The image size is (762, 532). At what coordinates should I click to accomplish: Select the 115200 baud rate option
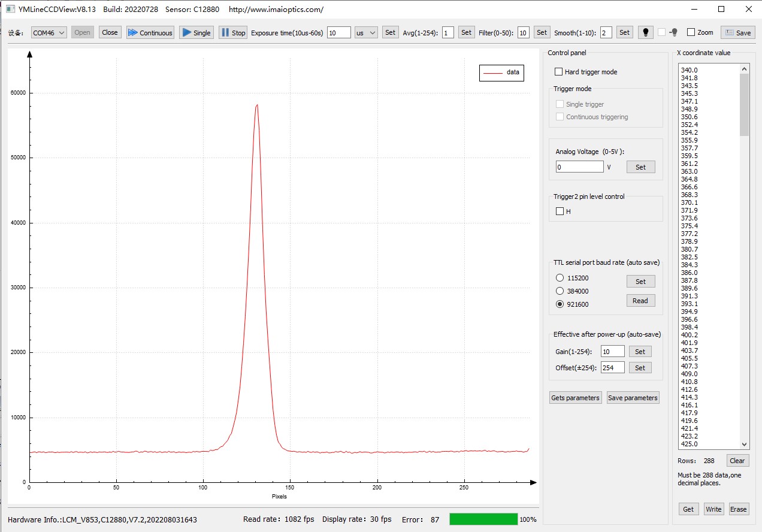click(560, 278)
